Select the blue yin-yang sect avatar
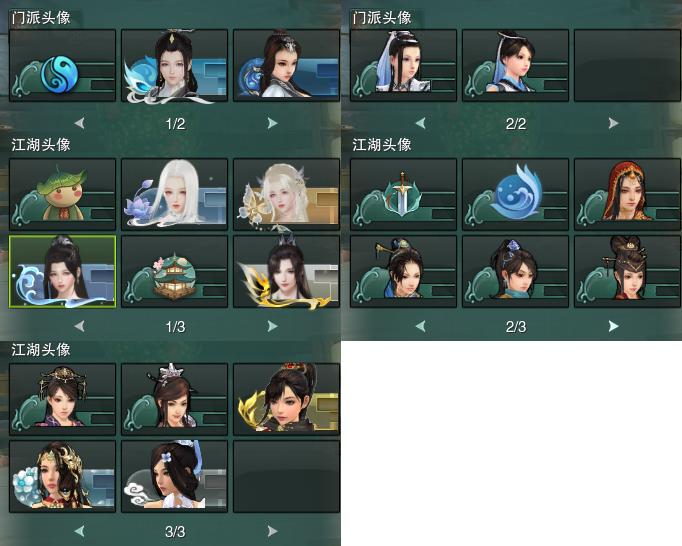The width and height of the screenshot is (682, 546). 62,66
